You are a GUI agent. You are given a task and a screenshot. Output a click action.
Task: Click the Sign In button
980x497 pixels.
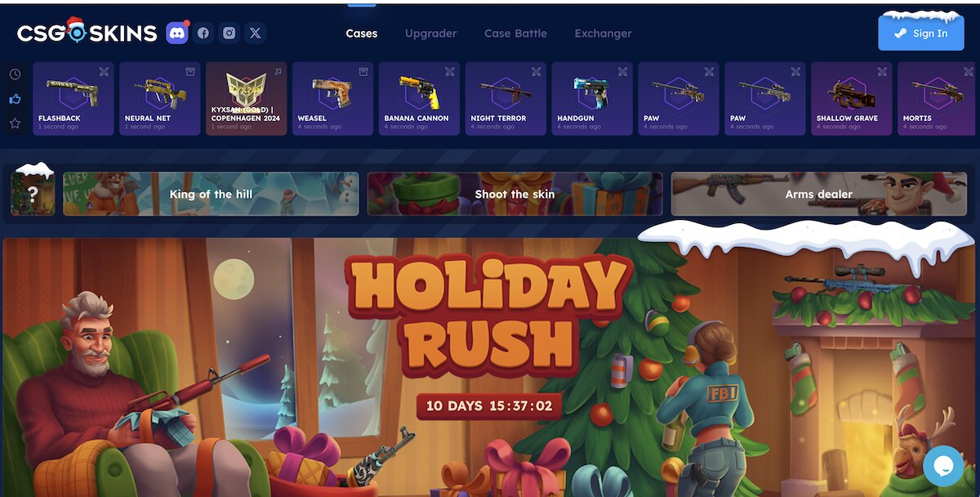(x=921, y=33)
